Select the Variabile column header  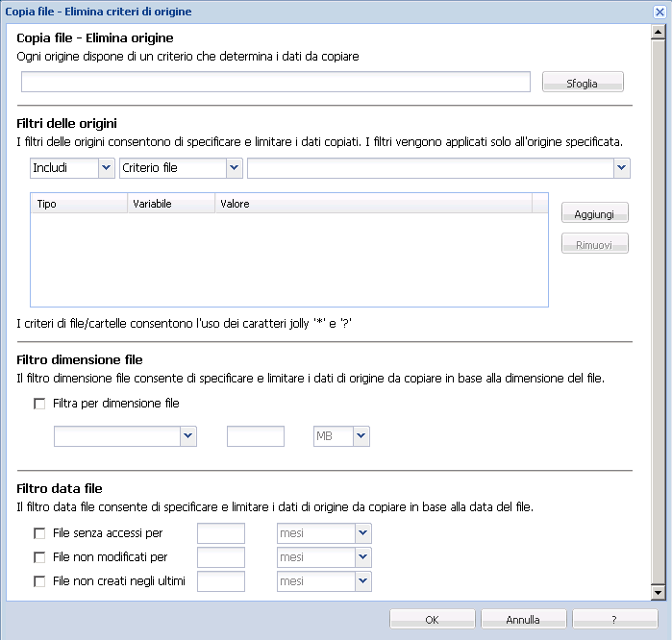[171, 204]
